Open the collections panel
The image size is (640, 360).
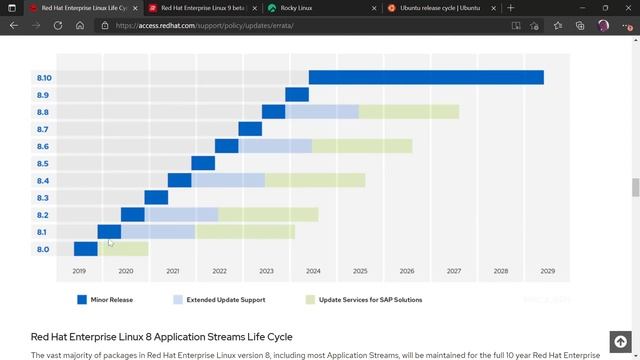[x=580, y=26]
